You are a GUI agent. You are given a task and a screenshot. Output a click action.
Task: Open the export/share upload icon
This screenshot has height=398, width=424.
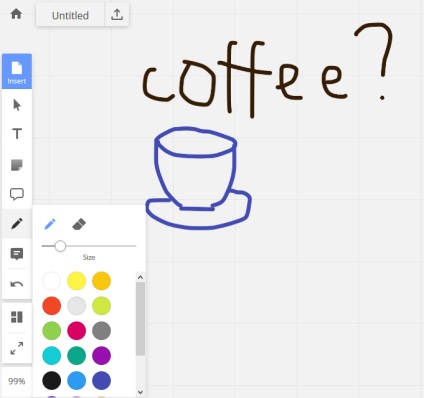[117, 15]
